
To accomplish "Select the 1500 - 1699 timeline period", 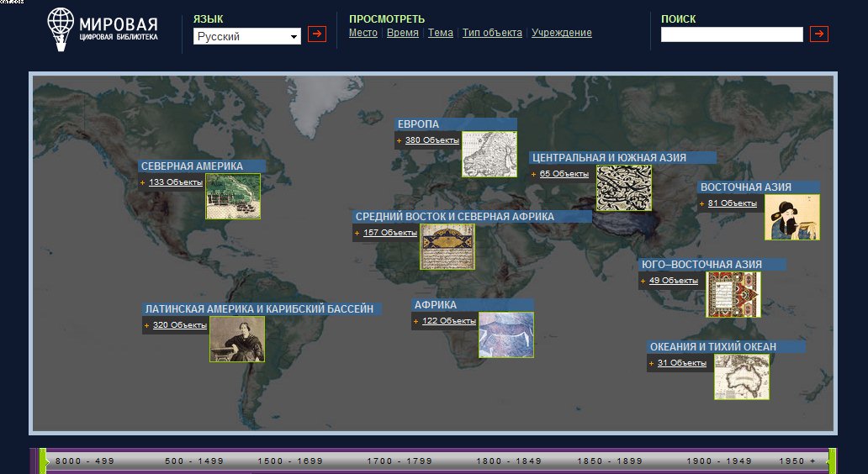I will (290, 461).
